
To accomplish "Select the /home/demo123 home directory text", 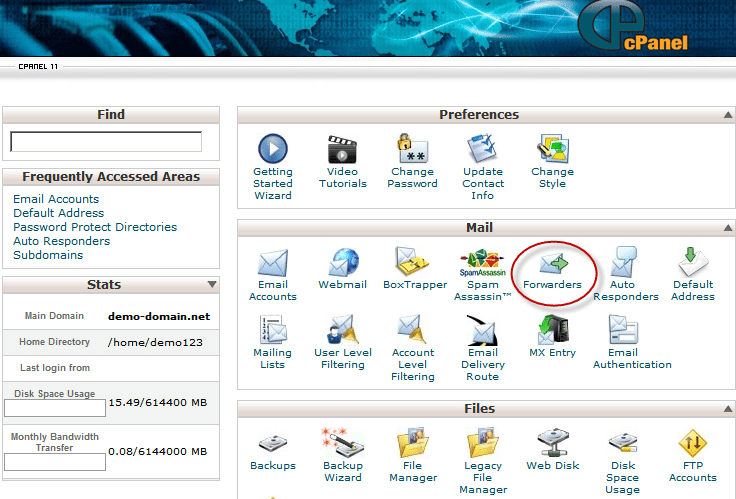I will click(155, 342).
